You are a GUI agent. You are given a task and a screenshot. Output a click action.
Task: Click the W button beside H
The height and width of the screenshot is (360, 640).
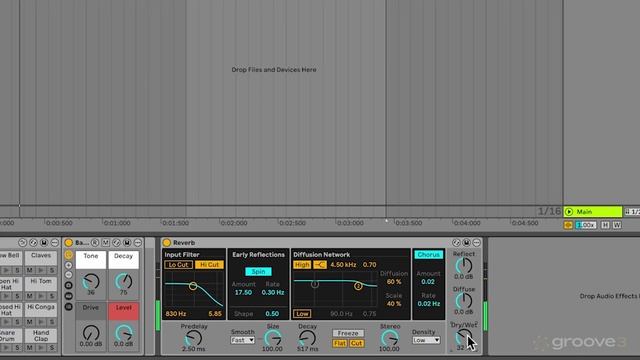point(617,225)
